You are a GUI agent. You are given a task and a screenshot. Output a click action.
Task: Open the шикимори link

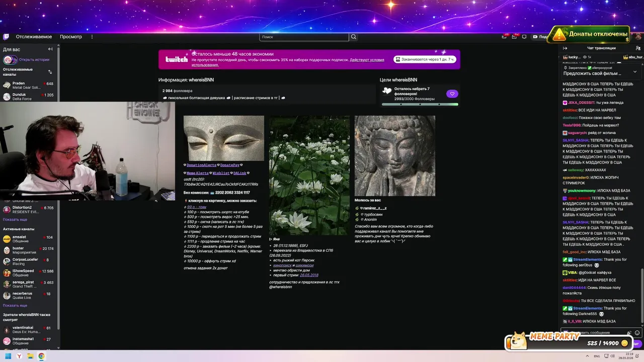(304, 265)
